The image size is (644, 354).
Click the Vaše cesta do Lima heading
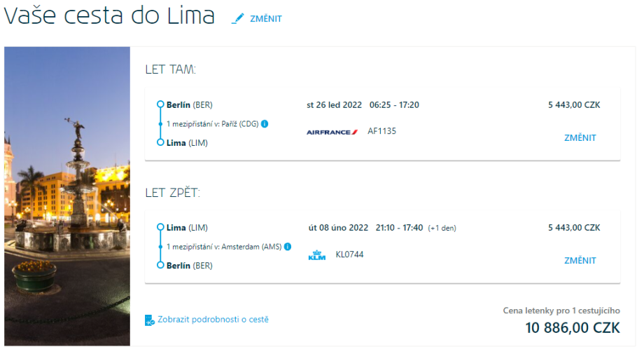[109, 17]
